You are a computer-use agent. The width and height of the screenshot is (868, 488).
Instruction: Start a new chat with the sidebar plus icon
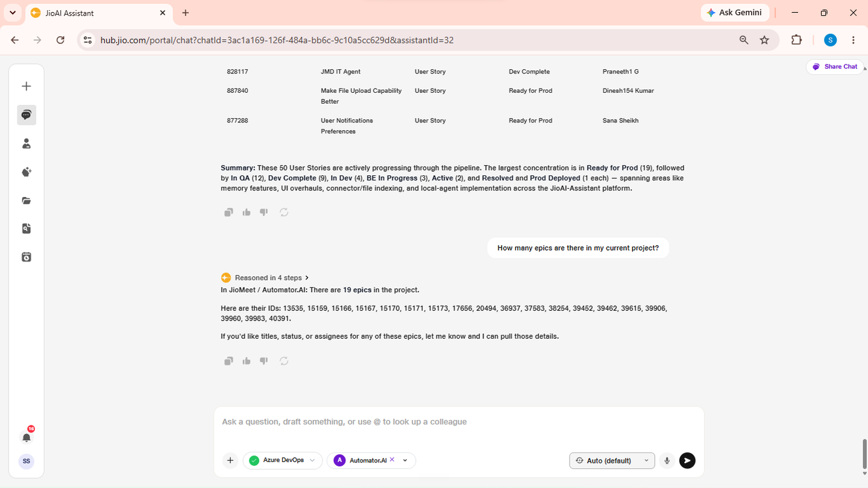pos(27,86)
